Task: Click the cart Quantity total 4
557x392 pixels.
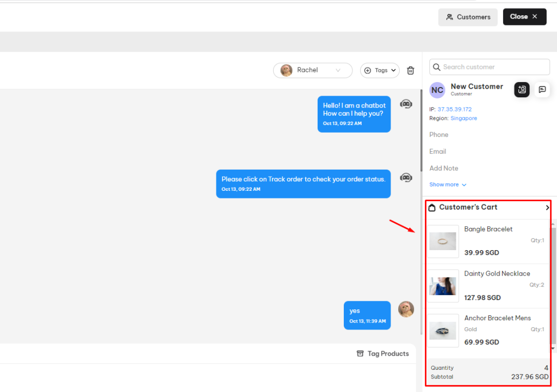Action: pos(546,368)
